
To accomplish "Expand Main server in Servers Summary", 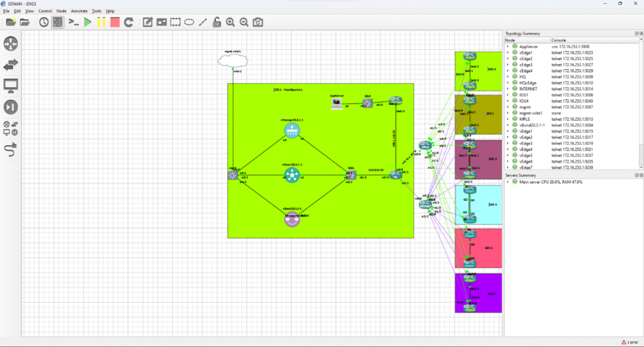I will [508, 182].
